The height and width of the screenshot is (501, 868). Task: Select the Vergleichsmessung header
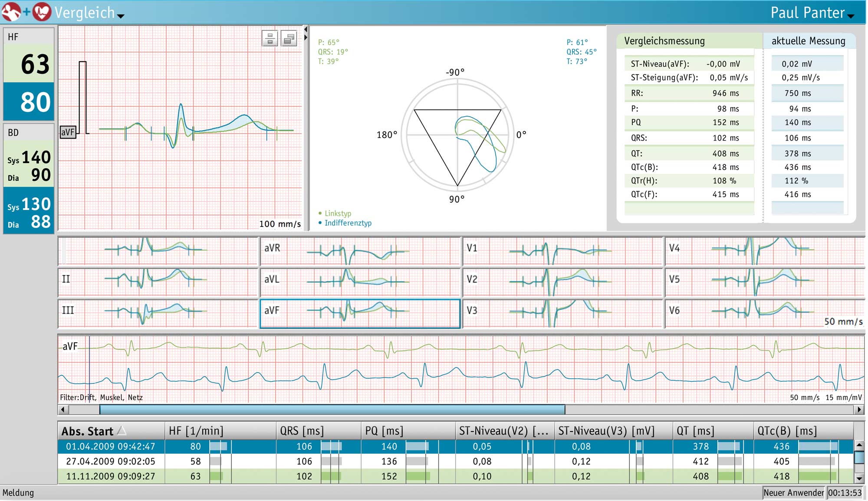(664, 41)
